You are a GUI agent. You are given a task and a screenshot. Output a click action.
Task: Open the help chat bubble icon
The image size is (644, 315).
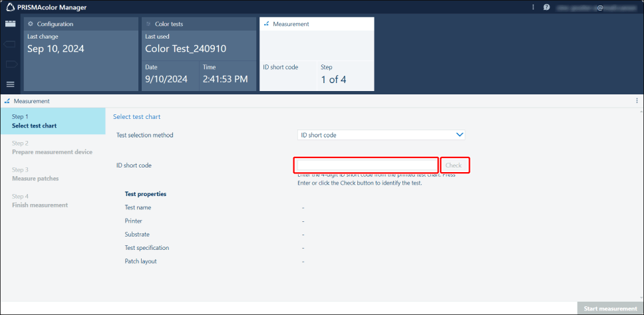(x=546, y=7)
